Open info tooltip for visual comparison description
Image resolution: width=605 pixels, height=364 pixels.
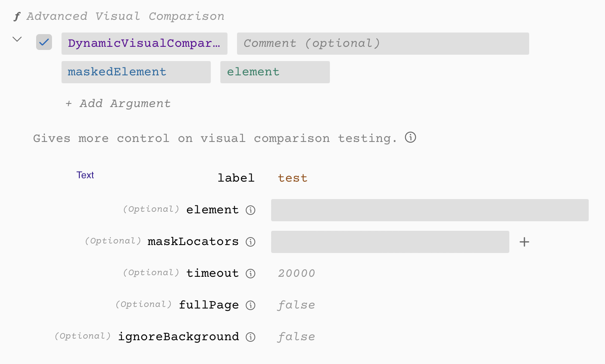[410, 138]
